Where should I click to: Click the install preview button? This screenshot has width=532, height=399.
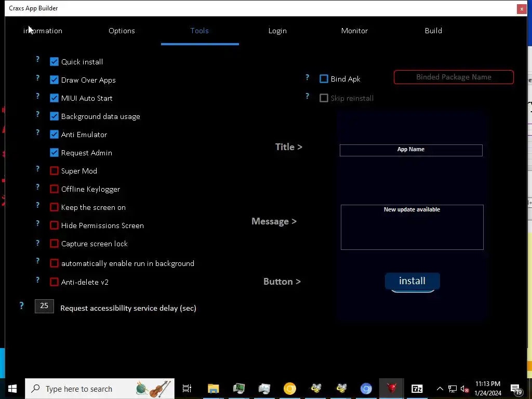(412, 281)
